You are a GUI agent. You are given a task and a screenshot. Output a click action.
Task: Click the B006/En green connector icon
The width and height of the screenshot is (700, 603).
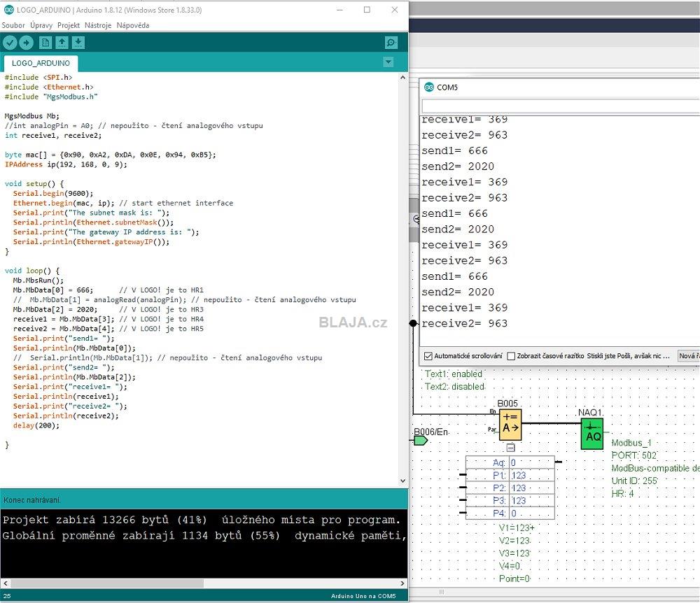(x=421, y=441)
